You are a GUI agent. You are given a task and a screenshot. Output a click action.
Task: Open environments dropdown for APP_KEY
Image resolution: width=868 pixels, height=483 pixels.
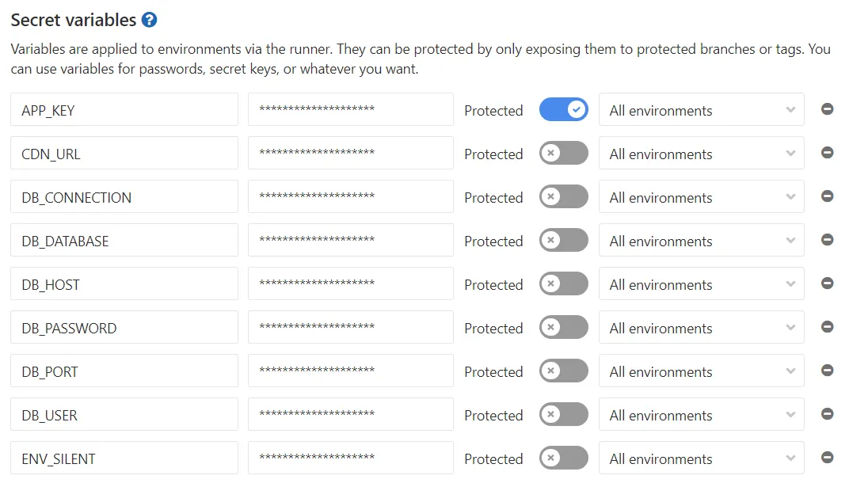point(701,110)
